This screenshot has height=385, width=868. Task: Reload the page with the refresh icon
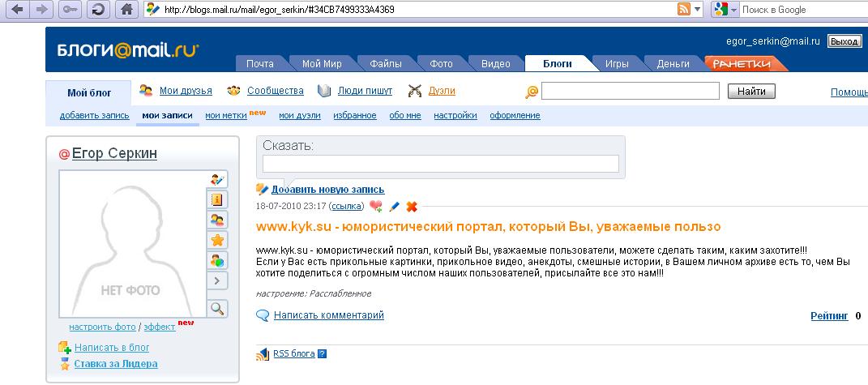point(98,10)
